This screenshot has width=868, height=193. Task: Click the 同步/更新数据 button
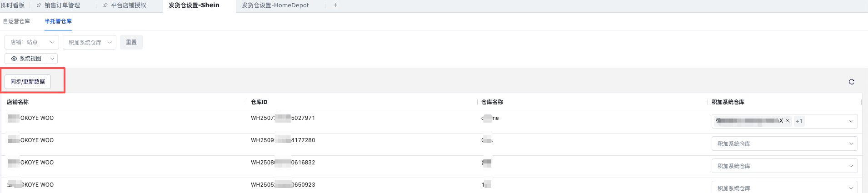pyautogui.click(x=28, y=82)
